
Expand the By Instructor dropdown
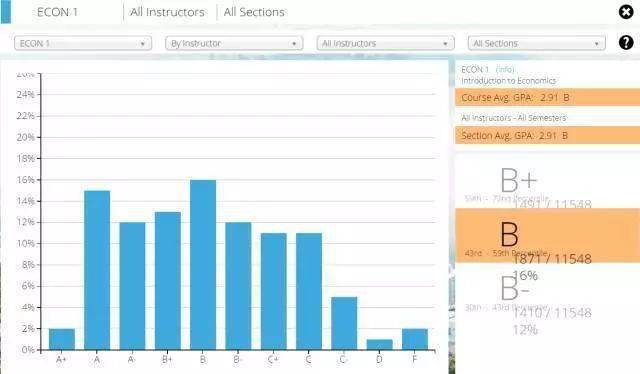point(234,43)
